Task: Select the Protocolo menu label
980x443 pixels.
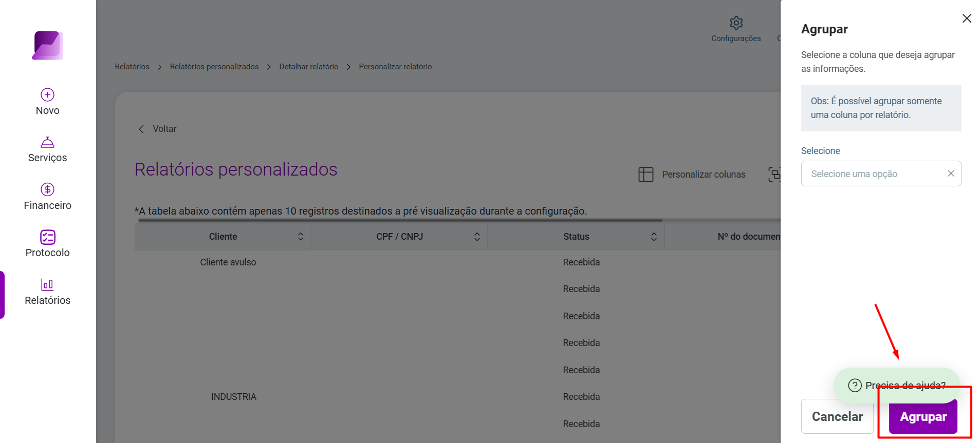Action: point(48,253)
